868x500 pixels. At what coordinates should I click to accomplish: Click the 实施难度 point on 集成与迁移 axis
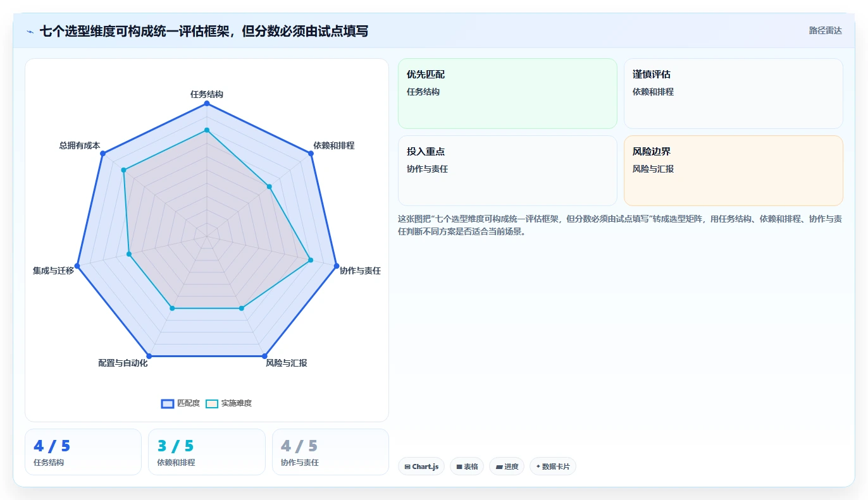point(129,254)
